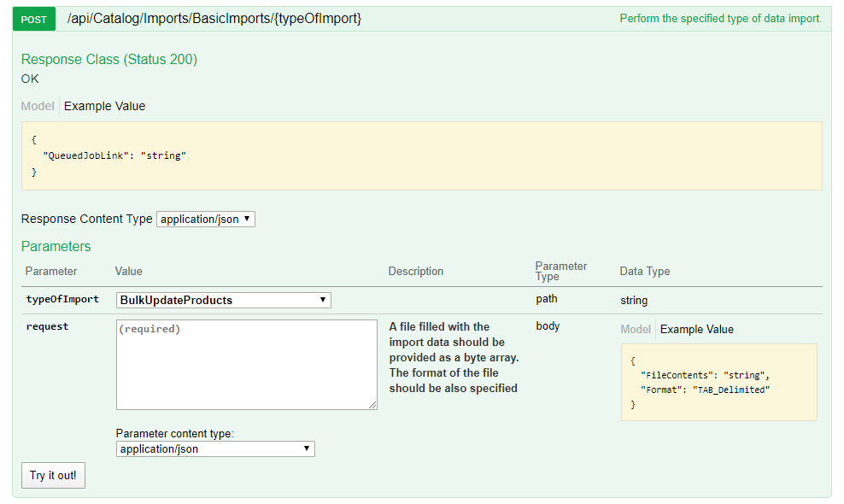The height and width of the screenshot is (504, 844).
Task: Click the /api/Catalog/Imports/BasicImports/{typeOfImport} endpoint path
Action: tap(214, 19)
